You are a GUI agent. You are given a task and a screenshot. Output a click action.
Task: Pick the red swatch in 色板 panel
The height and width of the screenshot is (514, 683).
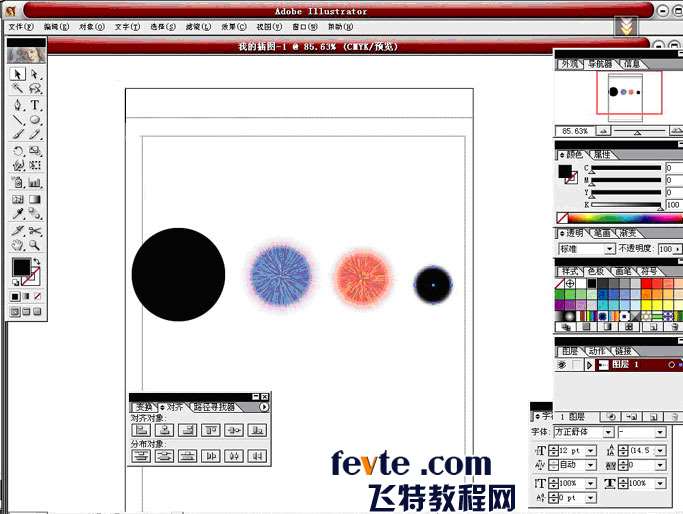646,284
